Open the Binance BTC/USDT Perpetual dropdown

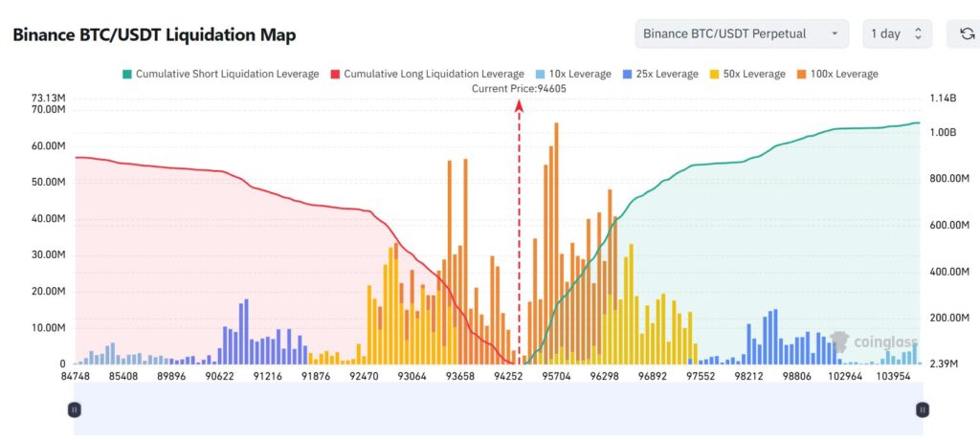coord(741,33)
